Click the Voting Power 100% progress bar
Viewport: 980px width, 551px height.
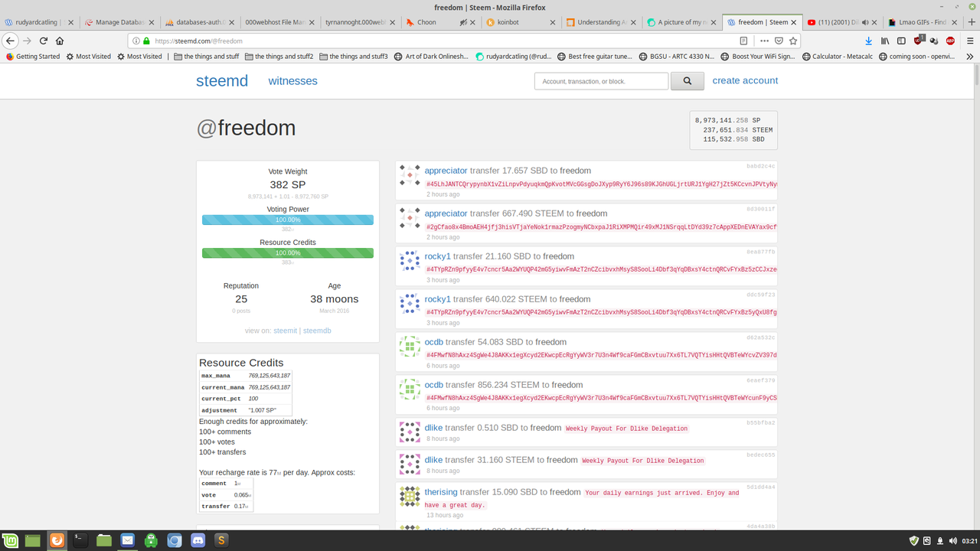pos(288,220)
